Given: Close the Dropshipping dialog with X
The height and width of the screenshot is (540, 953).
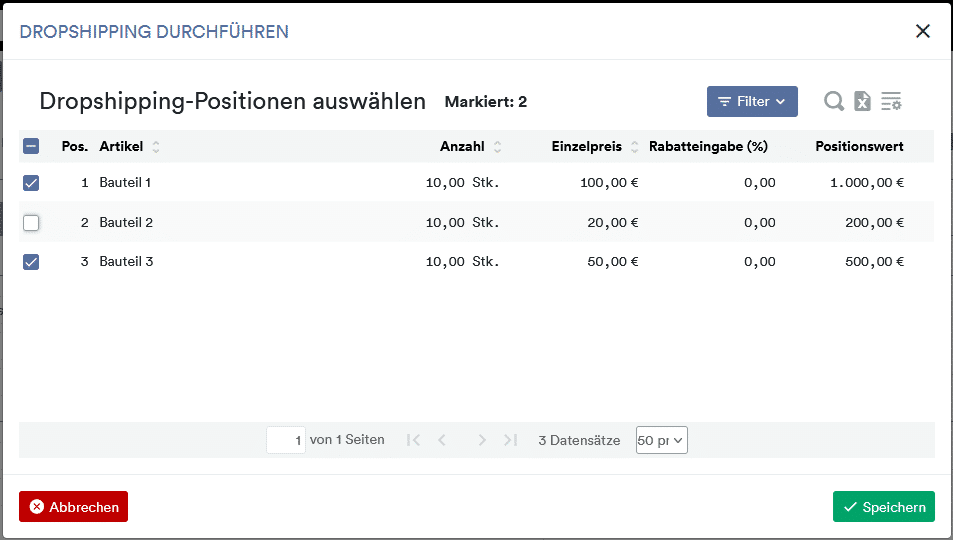Looking at the screenshot, I should coord(923,31).
